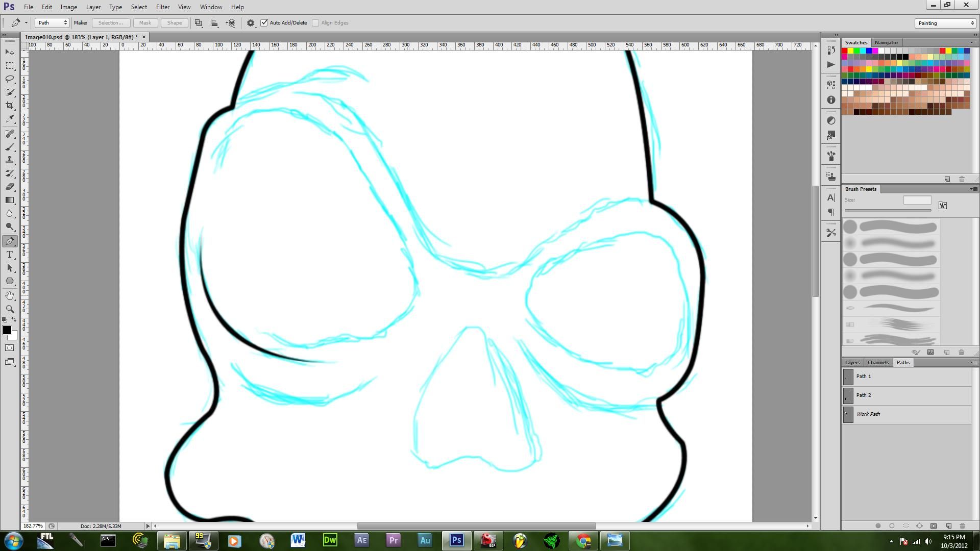Select the Lasso tool
This screenshot has width=980, height=551.
[x=10, y=79]
